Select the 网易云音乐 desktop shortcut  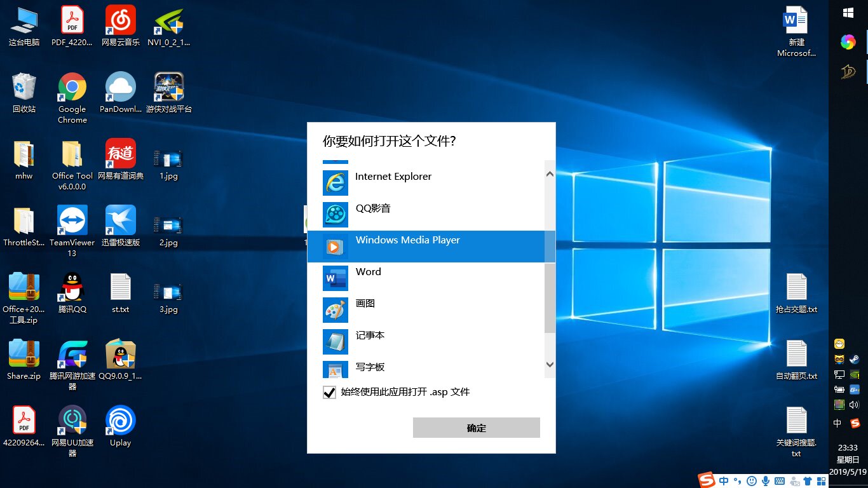(x=120, y=27)
